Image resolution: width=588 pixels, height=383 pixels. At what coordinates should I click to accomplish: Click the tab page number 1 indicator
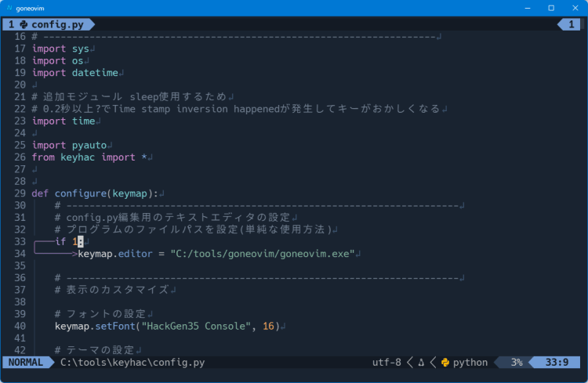(571, 25)
